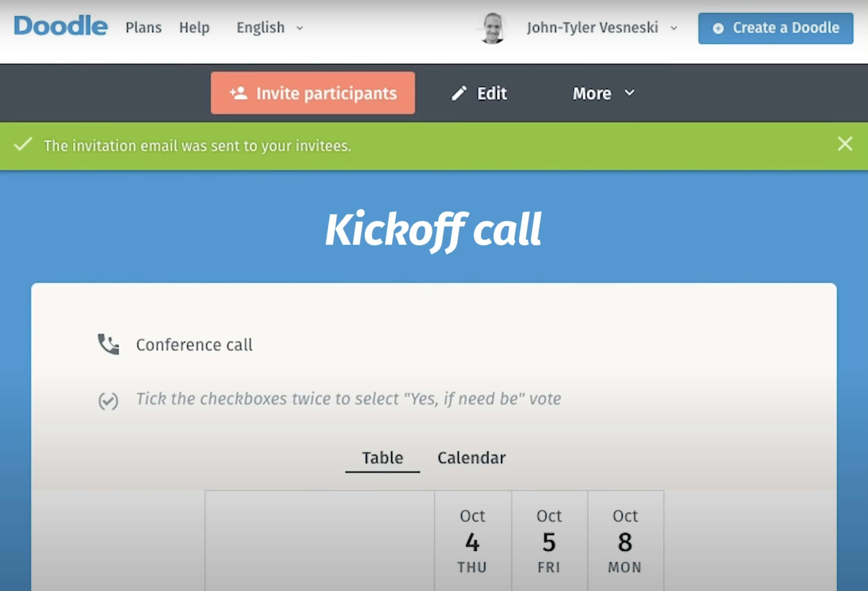Viewport: 868px width, 591px height.
Task: Click the phone icon beside Conference call
Action: click(108, 344)
